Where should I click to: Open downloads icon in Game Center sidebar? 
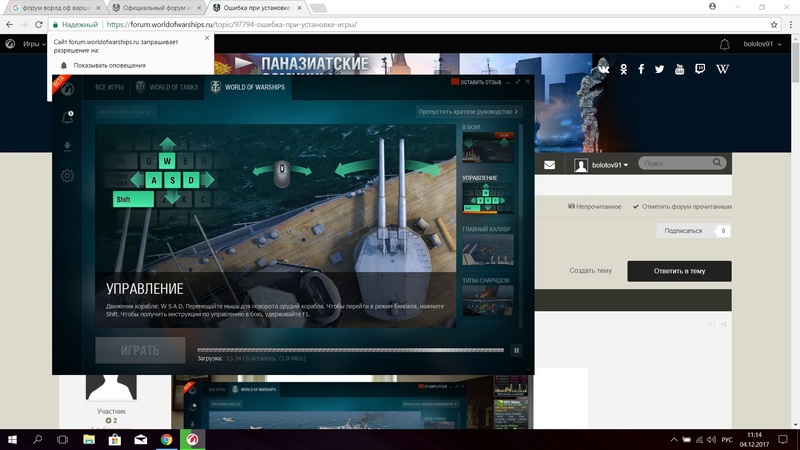(67, 147)
